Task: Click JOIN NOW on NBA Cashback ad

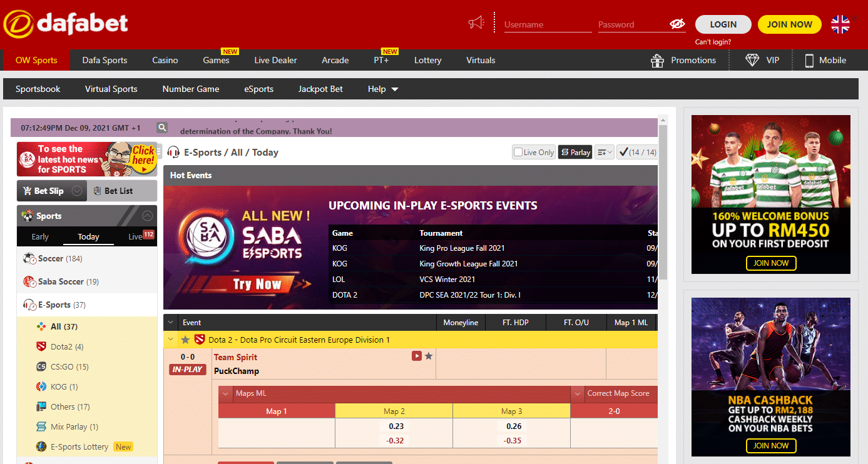Action: (x=771, y=445)
